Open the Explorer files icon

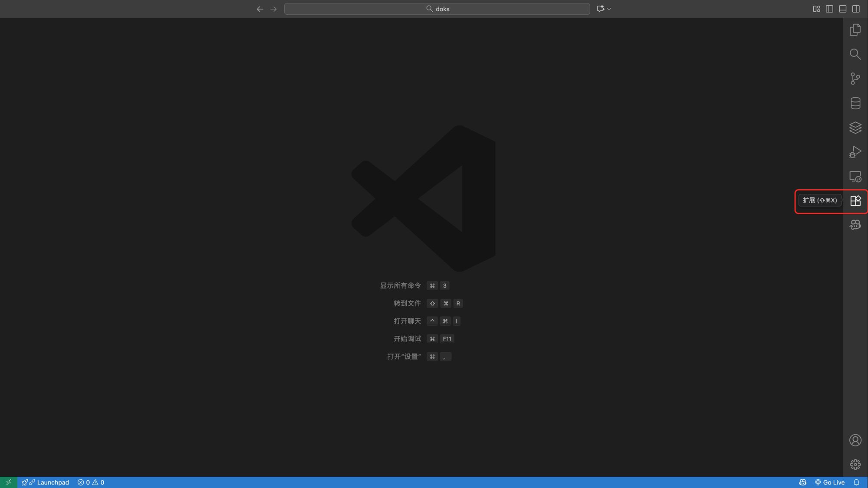(x=855, y=30)
